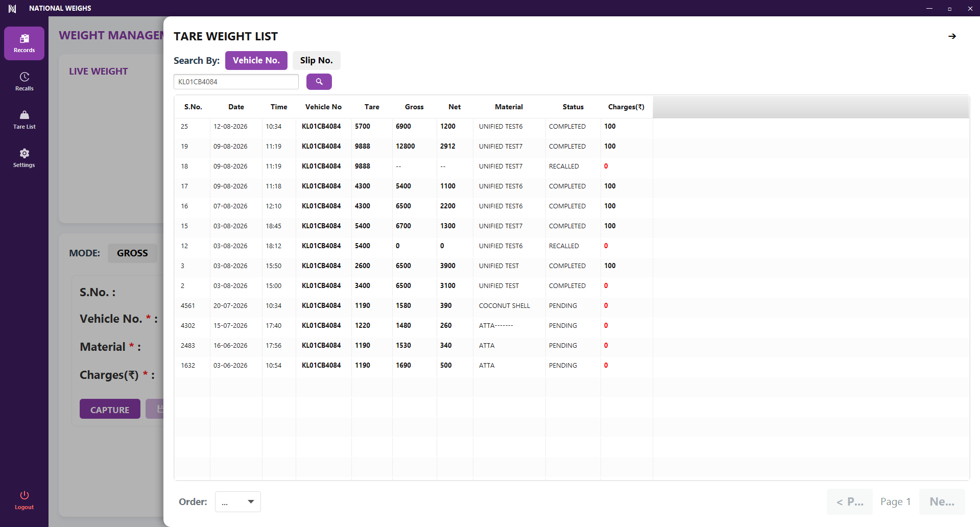Select the Vehicle No. search option
This screenshot has width=980, height=527.
[x=256, y=60]
